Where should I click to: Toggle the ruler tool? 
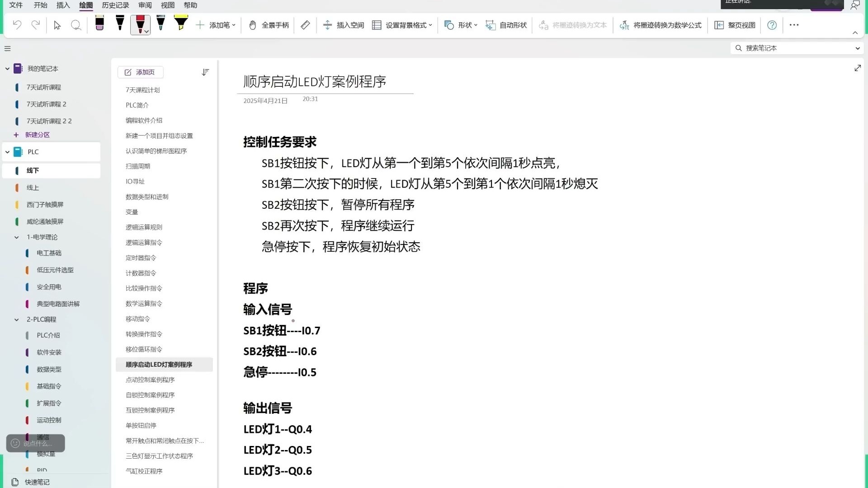tap(305, 25)
